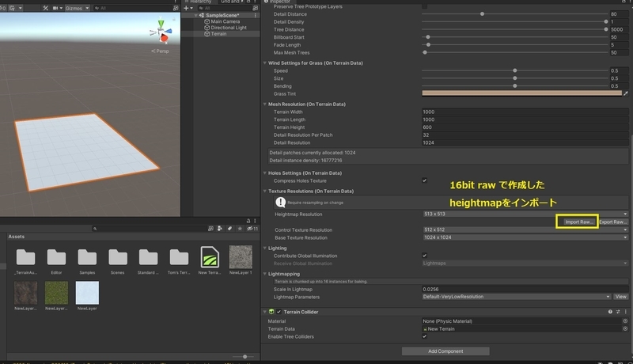
Task: Open Terrain Collider help icon
Action: pyautogui.click(x=610, y=312)
